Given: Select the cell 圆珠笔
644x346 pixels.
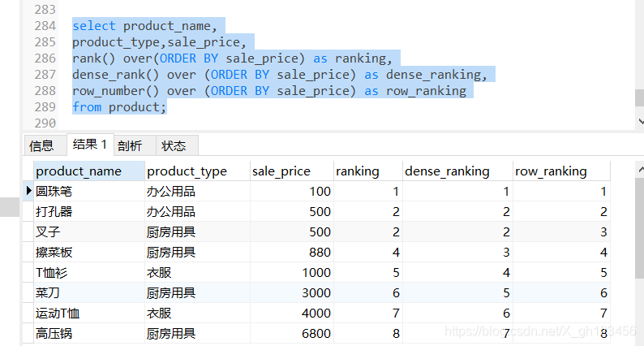Looking at the screenshot, I should coord(89,192).
